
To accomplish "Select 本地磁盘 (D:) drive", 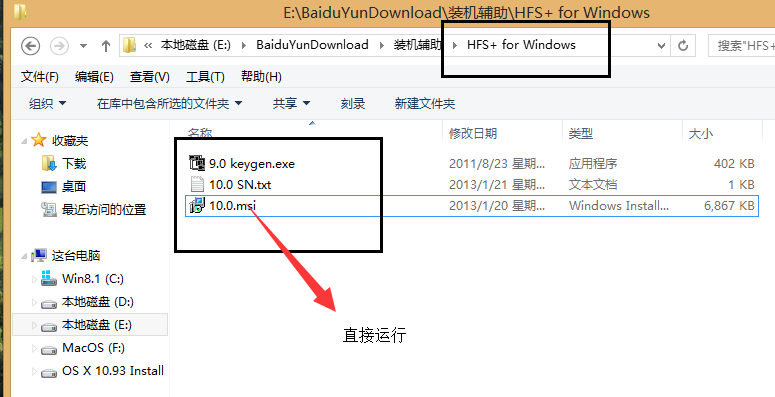I will click(98, 302).
